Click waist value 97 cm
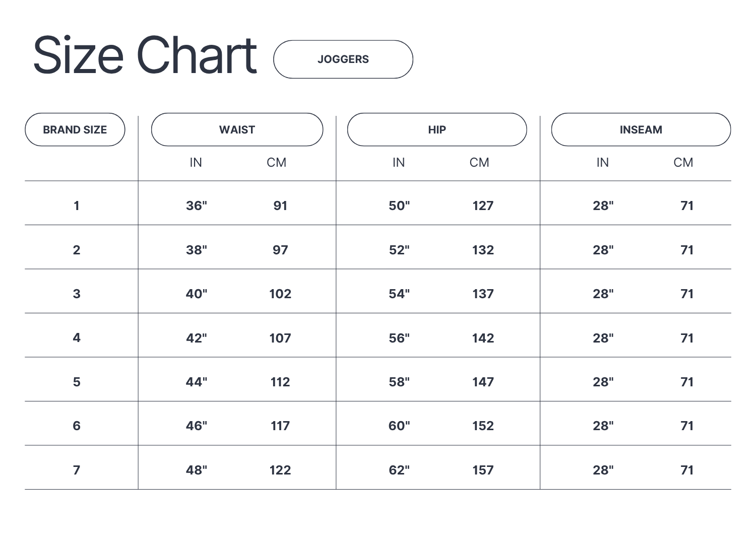Viewport: 756px width, 544px height. click(x=280, y=250)
